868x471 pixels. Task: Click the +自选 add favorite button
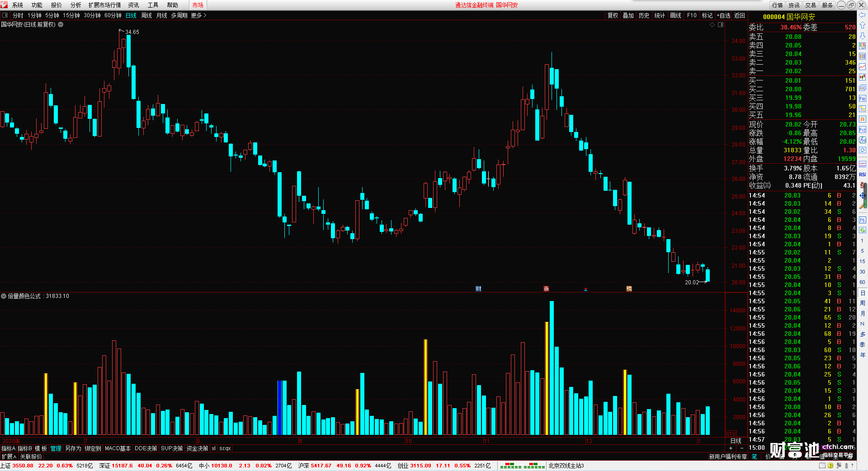coord(723,15)
